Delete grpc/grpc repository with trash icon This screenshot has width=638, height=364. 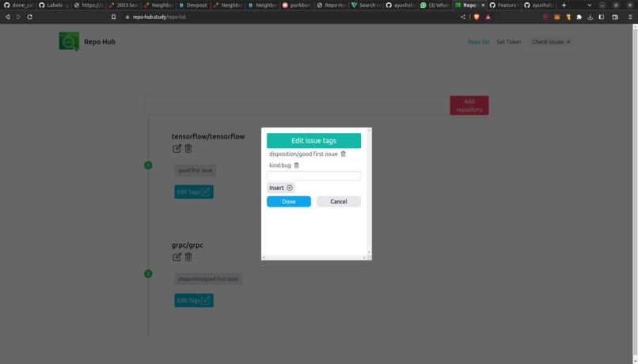click(x=188, y=257)
